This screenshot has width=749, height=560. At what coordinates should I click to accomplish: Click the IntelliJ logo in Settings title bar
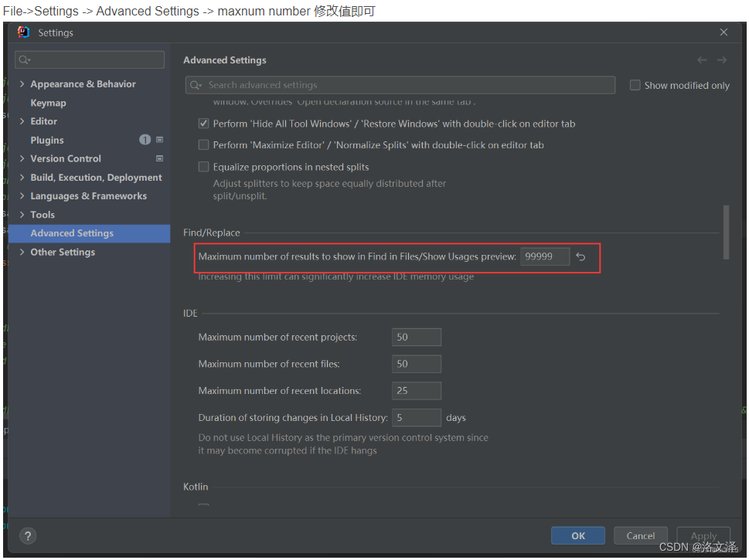23,32
